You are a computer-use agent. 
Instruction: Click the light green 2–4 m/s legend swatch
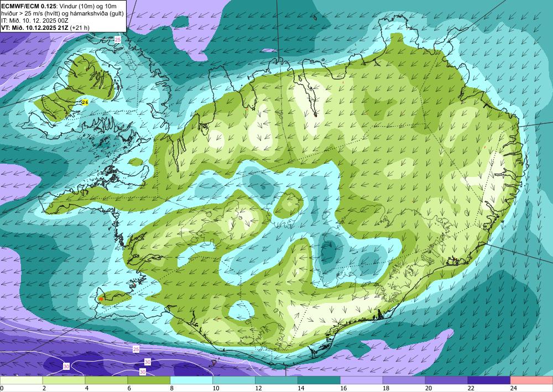coord(64,380)
